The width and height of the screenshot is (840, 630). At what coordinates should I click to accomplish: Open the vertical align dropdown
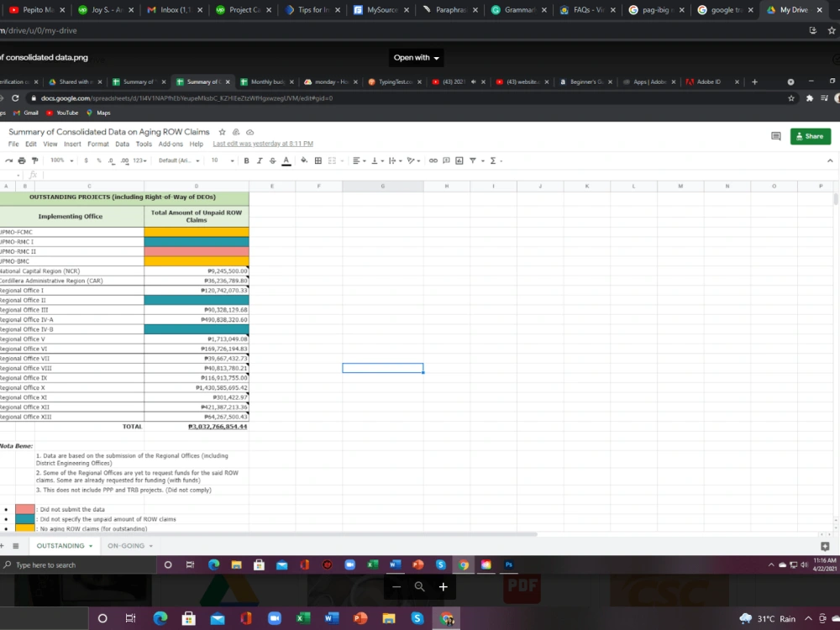377,160
